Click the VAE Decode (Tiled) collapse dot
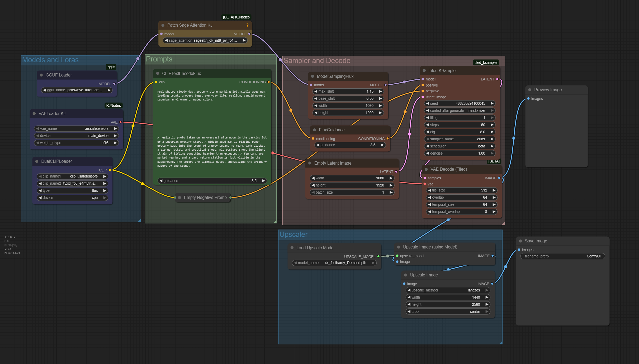Viewport: 639px width, 364px height. (x=426, y=169)
